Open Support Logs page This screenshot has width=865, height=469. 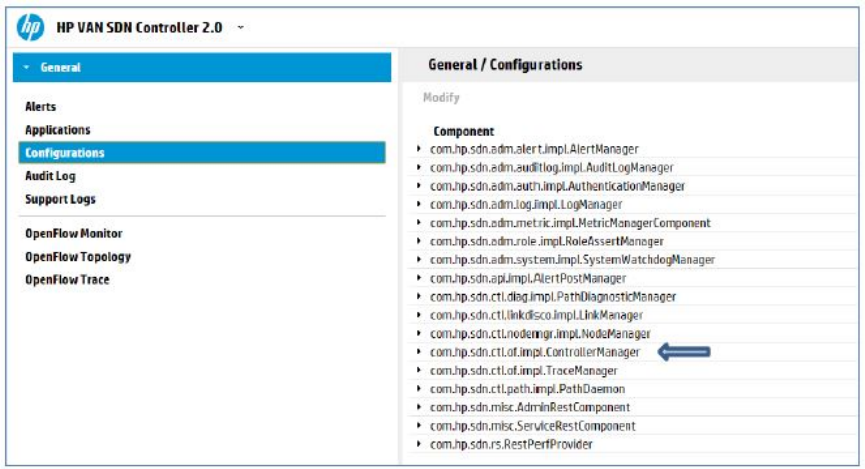click(x=60, y=199)
